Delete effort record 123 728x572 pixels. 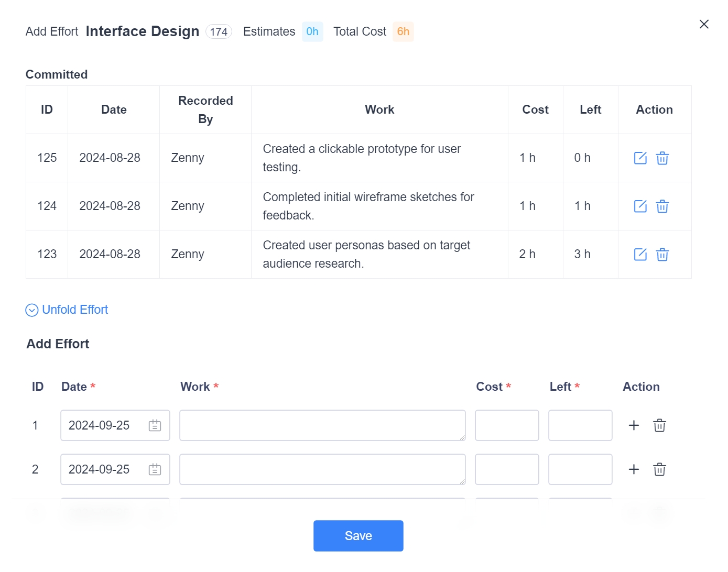pyautogui.click(x=662, y=255)
